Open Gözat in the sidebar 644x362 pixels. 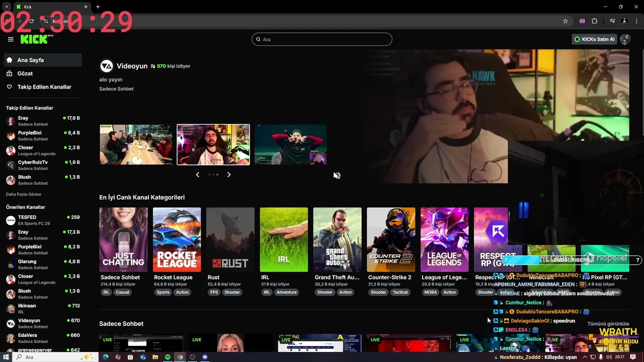(42, 73)
